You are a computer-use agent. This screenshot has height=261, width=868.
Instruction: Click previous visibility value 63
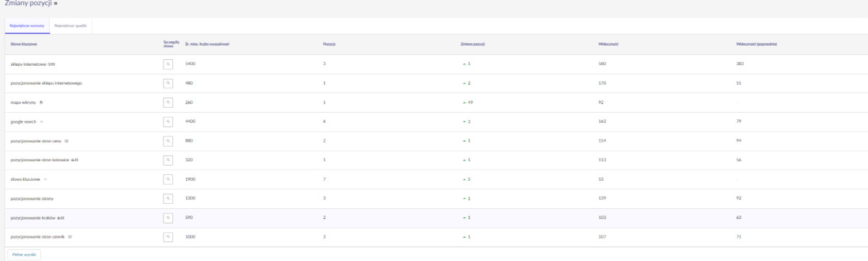coord(739,217)
